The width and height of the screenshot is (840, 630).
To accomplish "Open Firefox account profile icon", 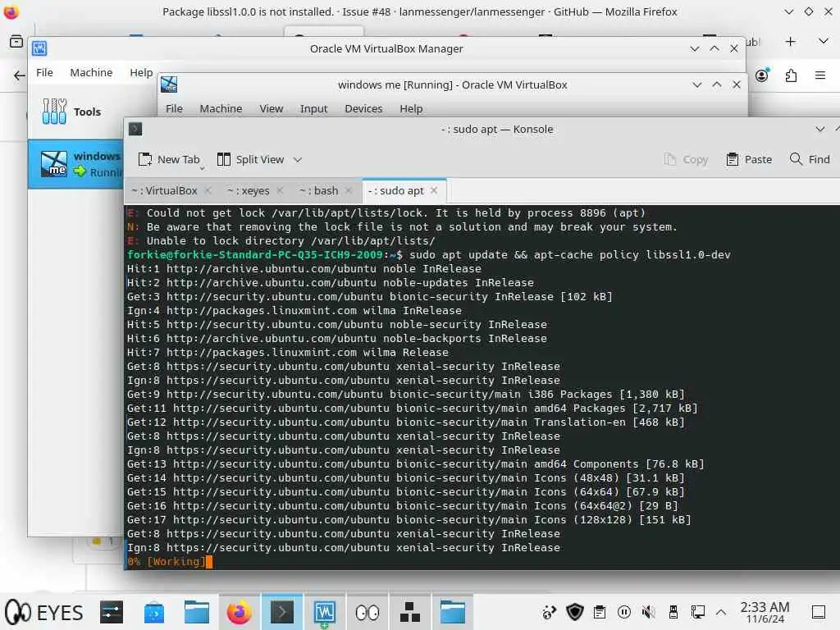I will [762, 75].
